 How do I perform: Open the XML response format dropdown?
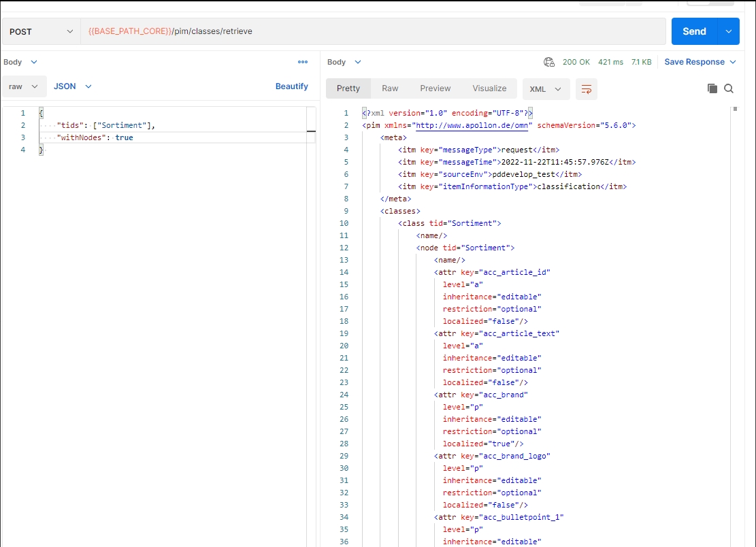(546, 88)
